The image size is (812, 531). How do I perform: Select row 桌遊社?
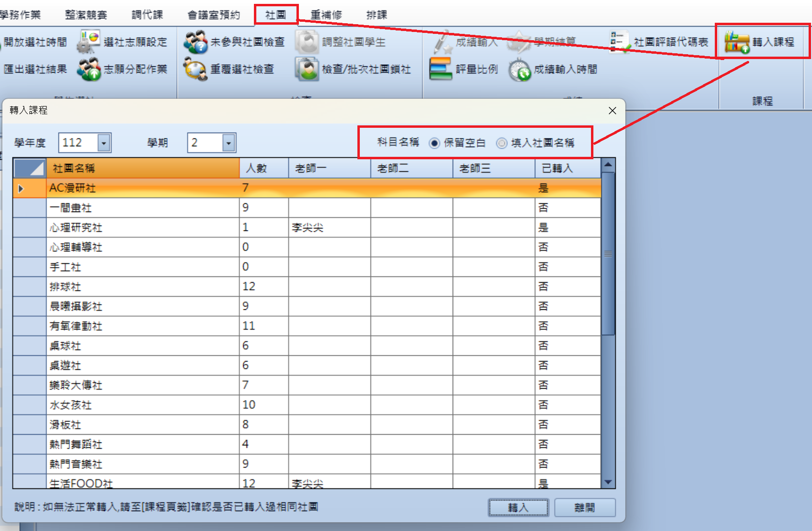[x=307, y=365]
